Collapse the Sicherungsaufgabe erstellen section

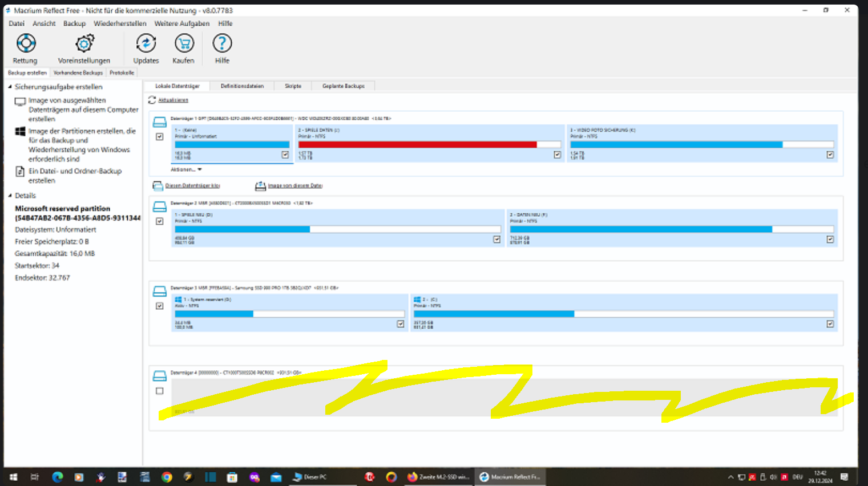(10, 87)
